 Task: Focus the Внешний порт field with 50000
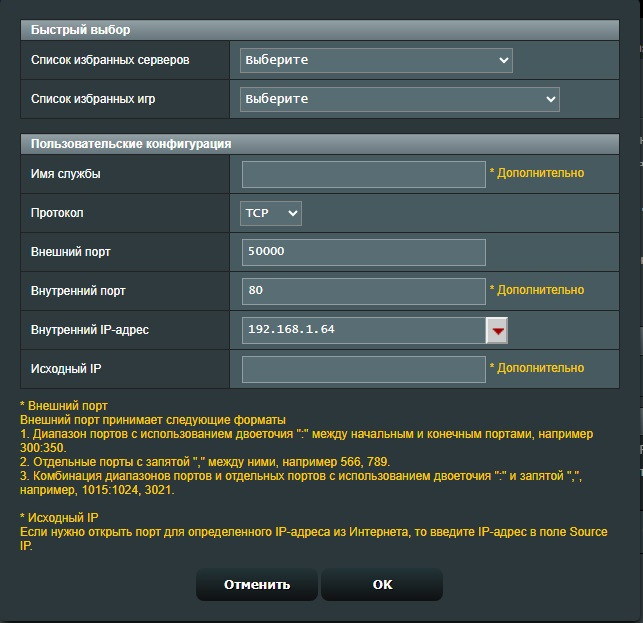tap(363, 252)
